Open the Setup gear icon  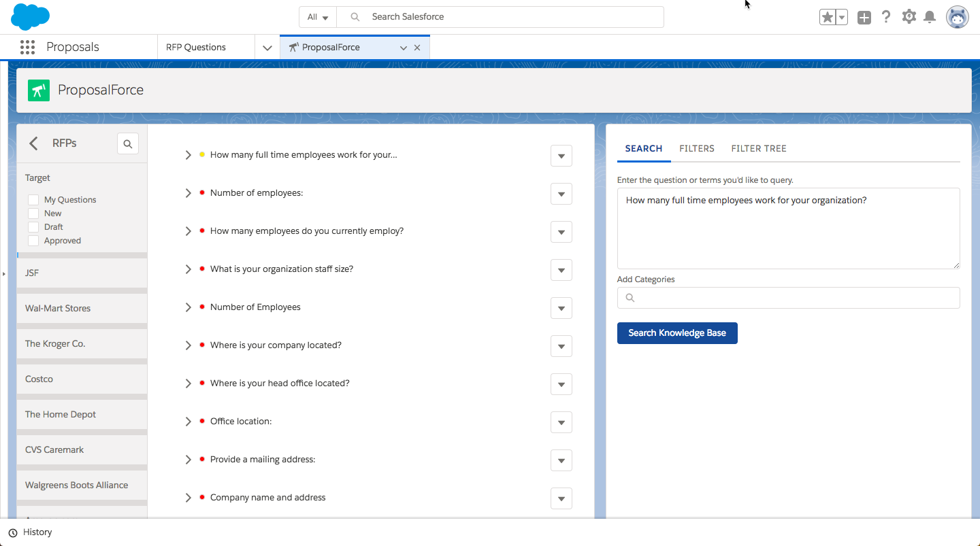[x=909, y=17]
